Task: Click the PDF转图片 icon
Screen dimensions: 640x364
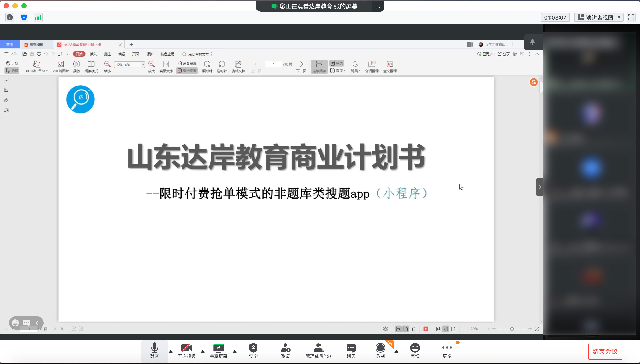Action: pyautogui.click(x=60, y=64)
